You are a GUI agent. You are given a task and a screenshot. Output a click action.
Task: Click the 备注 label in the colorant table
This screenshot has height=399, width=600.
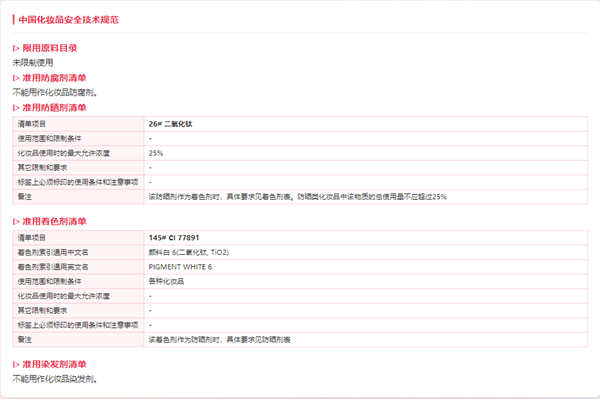[x=24, y=339]
